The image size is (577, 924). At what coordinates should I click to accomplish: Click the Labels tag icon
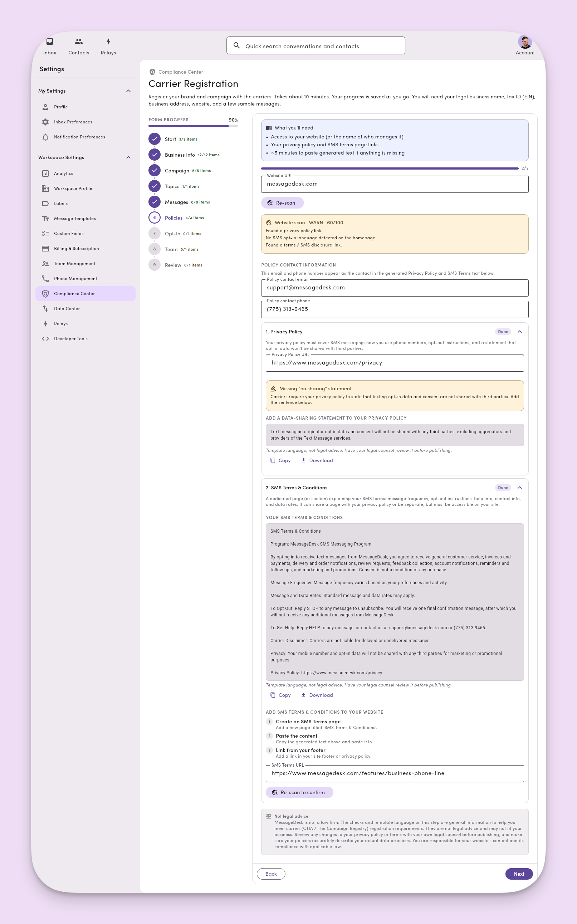point(45,203)
